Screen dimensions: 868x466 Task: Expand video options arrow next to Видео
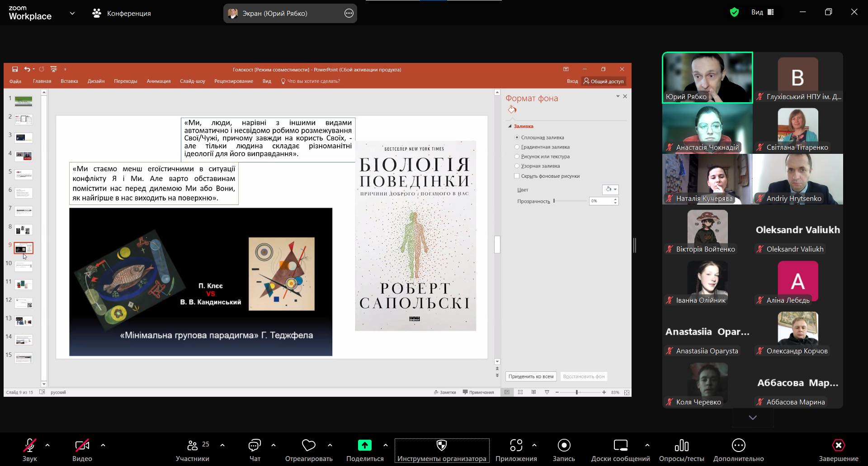103,445
